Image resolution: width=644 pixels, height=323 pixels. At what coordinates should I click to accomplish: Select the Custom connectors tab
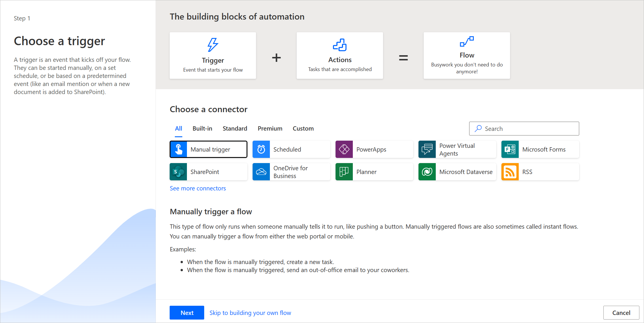pos(303,128)
